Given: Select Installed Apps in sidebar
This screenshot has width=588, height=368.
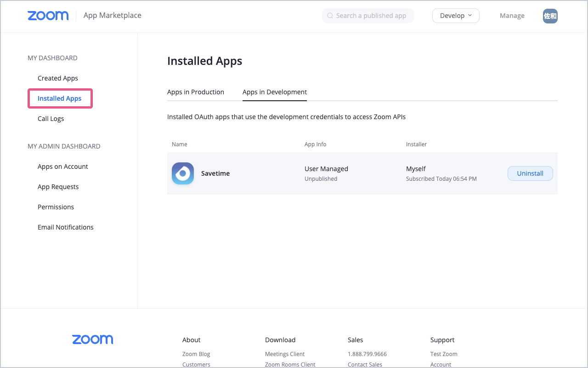Looking at the screenshot, I should tap(60, 98).
